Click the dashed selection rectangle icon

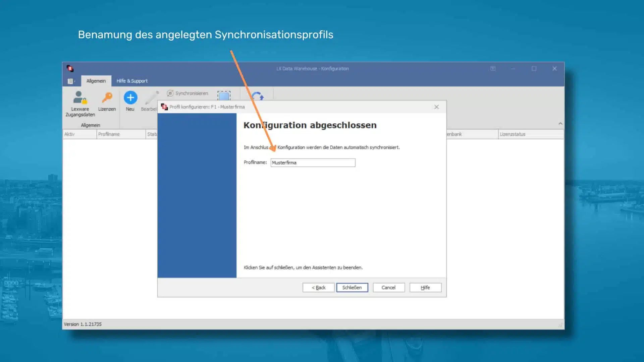[224, 96]
